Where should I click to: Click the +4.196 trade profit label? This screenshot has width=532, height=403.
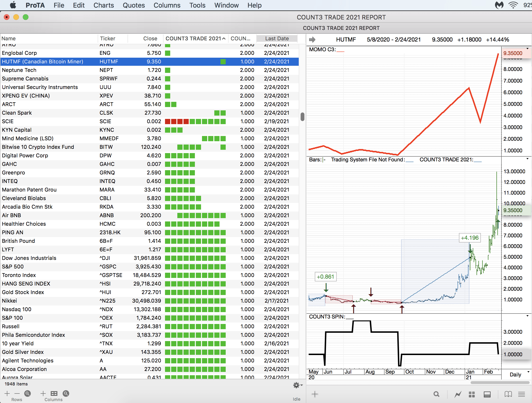470,238
